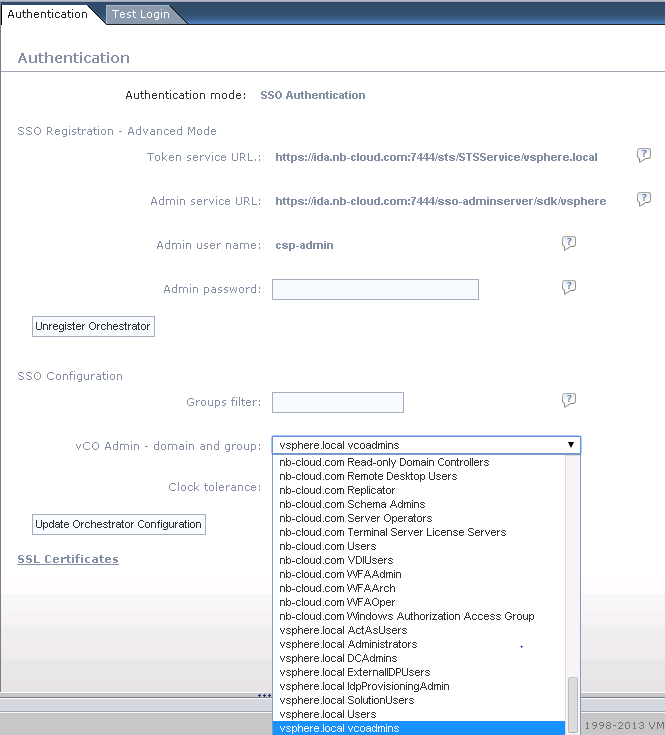Select nb-cloud.com Remote Desktop Users option
Viewport: 665px width, 735px height.
pyautogui.click(x=419, y=476)
